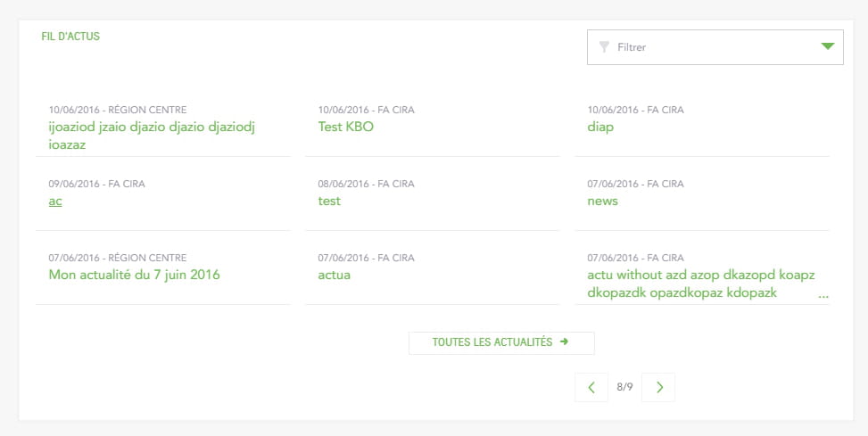Go to previous page with left chevron
Screen dimensions: 868x436
tap(591, 387)
